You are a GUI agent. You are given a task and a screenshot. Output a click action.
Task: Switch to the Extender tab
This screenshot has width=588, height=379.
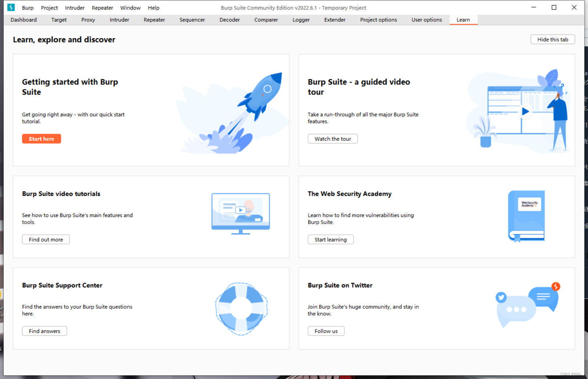(x=335, y=20)
